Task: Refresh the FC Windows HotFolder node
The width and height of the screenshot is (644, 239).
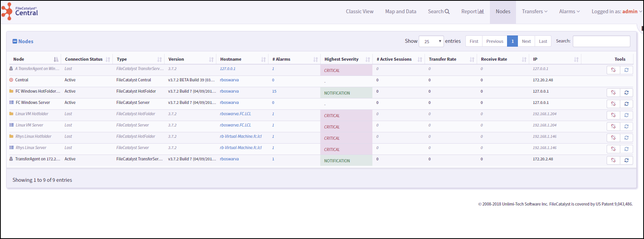Action: pos(626,93)
